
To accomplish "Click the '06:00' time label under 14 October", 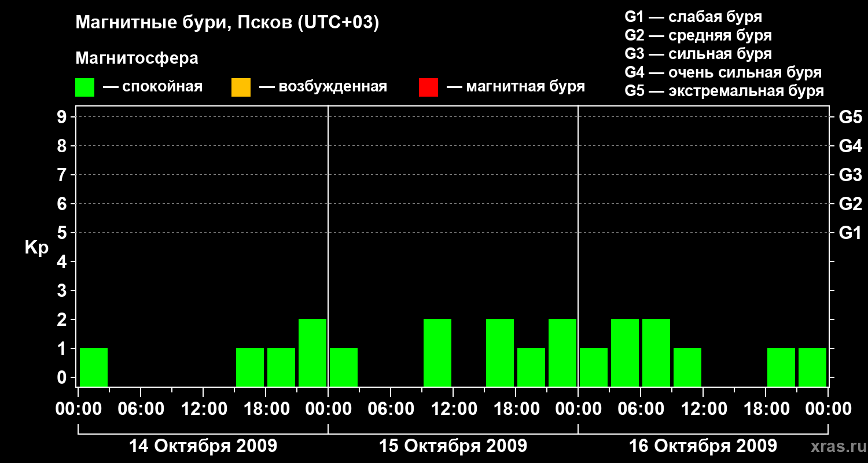I will tap(141, 409).
